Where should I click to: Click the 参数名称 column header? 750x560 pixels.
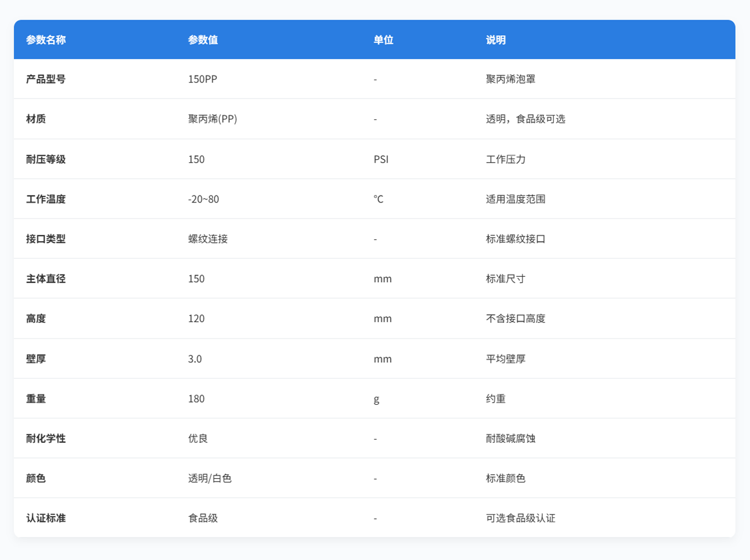[46, 40]
